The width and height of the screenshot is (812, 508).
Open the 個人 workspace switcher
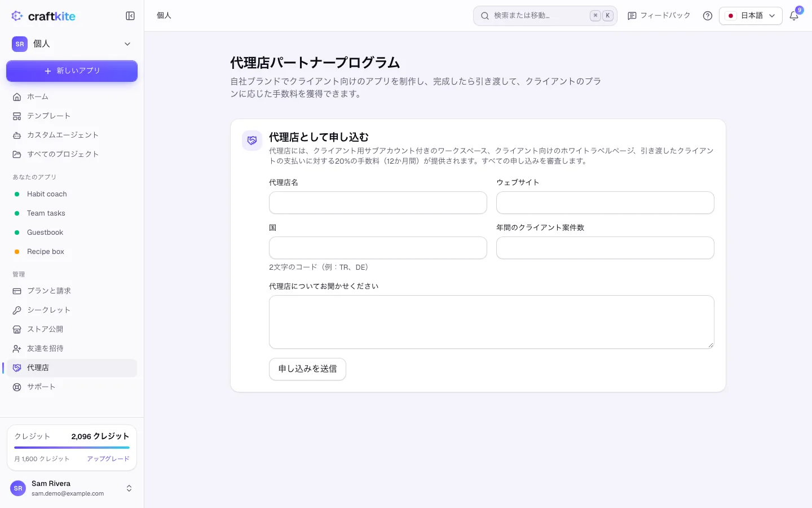click(72, 44)
